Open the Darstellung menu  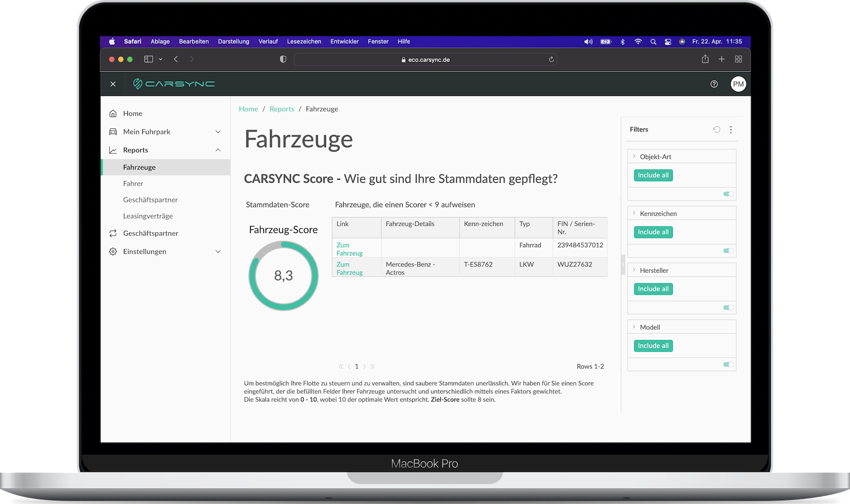(234, 42)
